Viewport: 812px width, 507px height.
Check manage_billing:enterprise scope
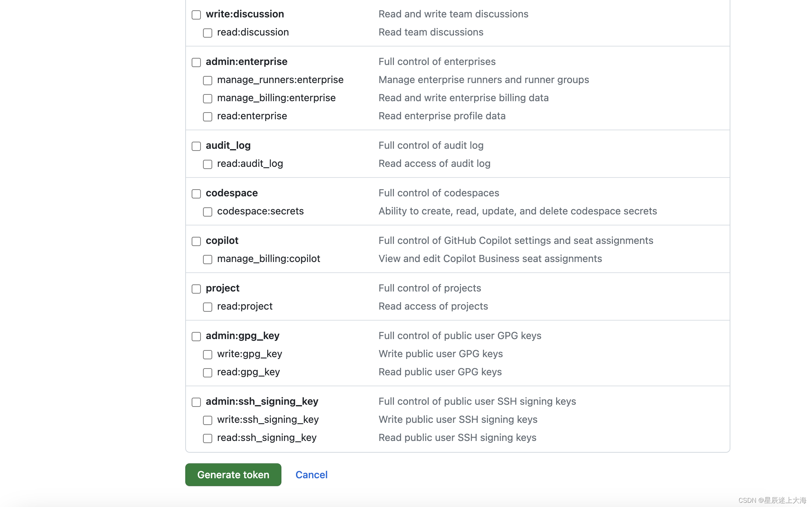pyautogui.click(x=208, y=98)
